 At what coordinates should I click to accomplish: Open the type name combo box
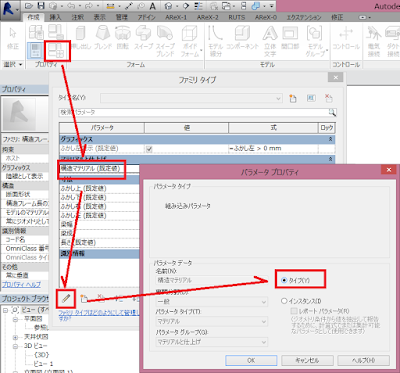[x=191, y=98]
